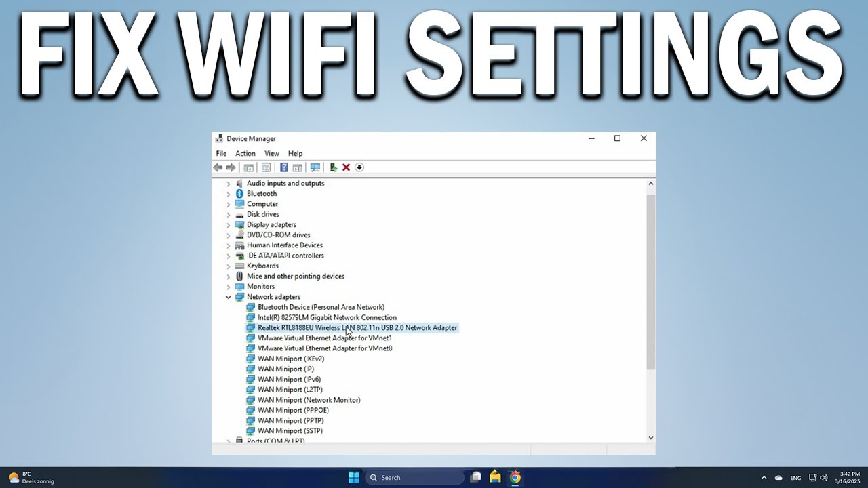Expand the Display adapters chevron
This screenshot has width=868, height=488.
[x=229, y=225]
